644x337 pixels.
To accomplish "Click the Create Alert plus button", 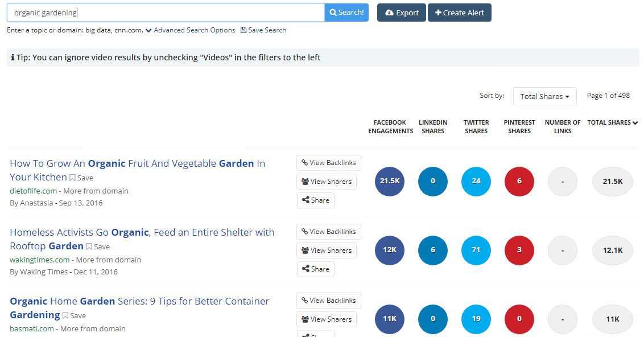I will 459,13.
